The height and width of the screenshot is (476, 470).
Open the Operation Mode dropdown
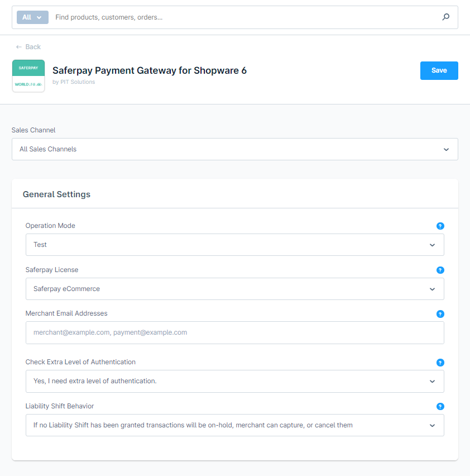(x=234, y=245)
